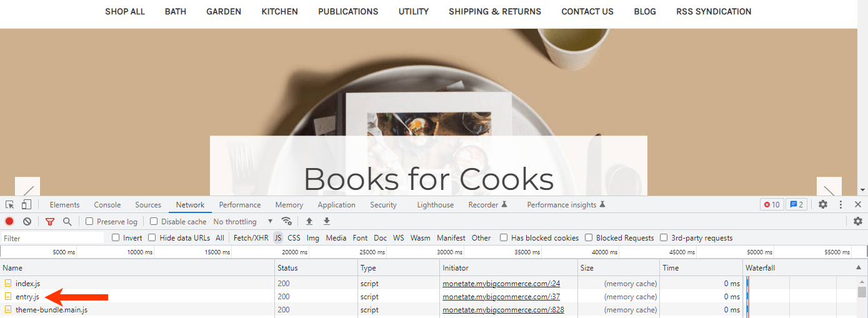The image size is (868, 318).
Task: Open SHIPPING & RETURNS page link
Action: click(x=495, y=11)
